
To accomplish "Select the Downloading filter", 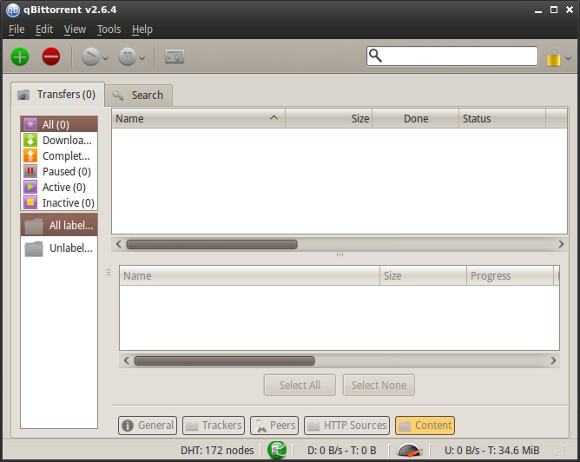I will click(x=59, y=140).
